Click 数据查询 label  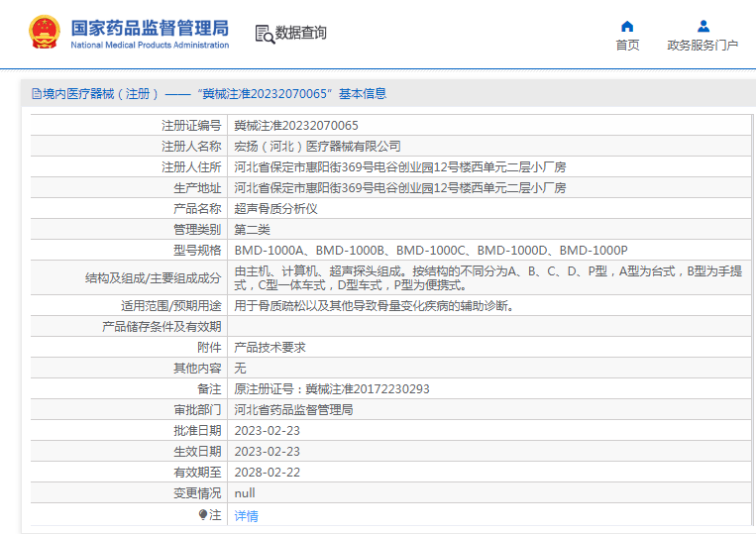301,33
